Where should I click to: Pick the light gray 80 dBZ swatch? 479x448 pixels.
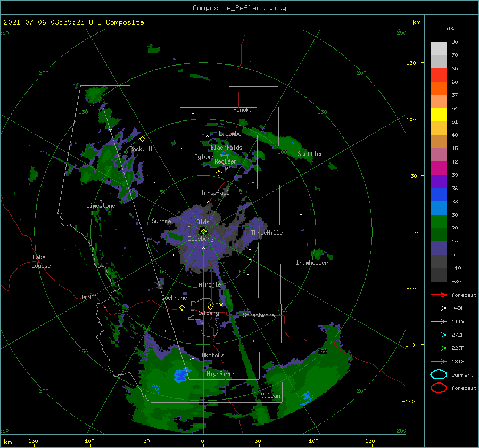click(x=439, y=48)
